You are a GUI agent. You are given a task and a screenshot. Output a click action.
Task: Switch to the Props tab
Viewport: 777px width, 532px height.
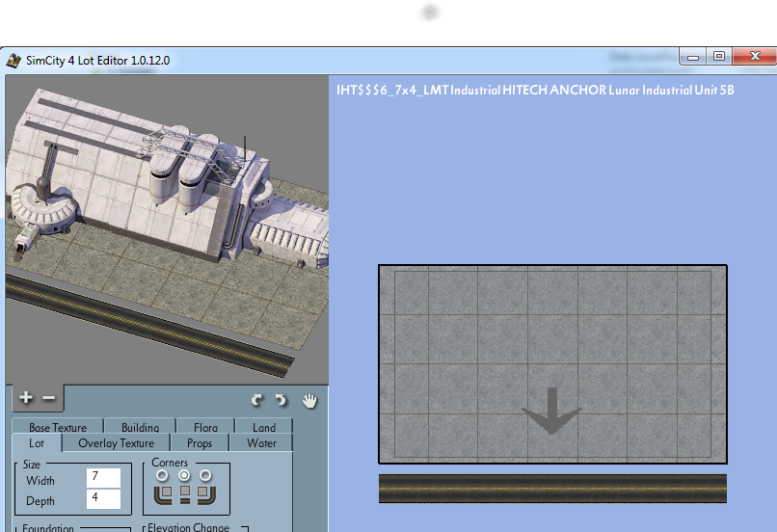pyautogui.click(x=200, y=442)
